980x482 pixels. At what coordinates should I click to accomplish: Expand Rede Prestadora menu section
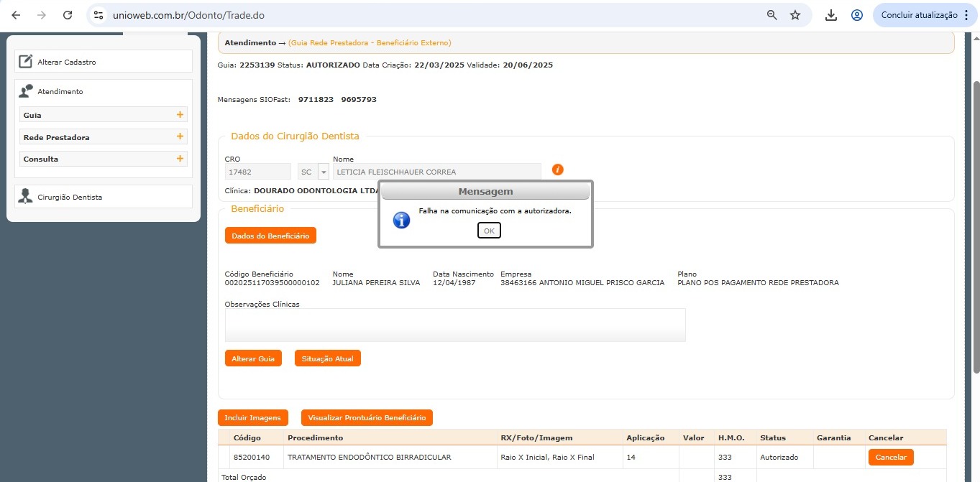[180, 136]
